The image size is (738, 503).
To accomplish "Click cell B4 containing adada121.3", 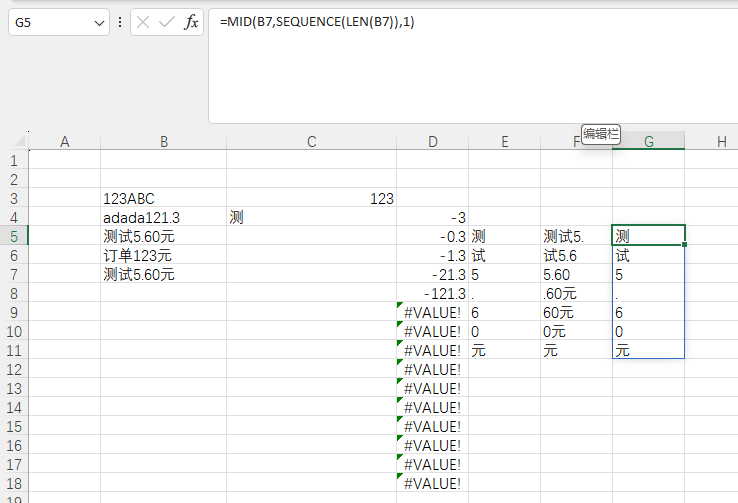I will pyautogui.click(x=163, y=217).
